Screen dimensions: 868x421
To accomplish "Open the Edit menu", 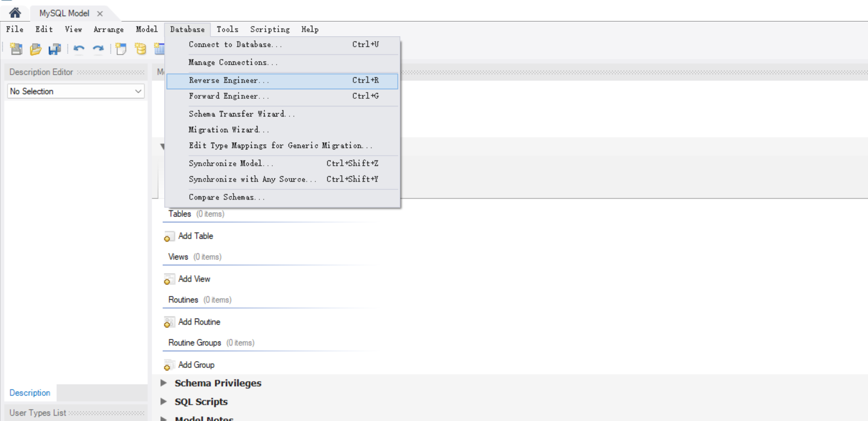I will (x=44, y=29).
